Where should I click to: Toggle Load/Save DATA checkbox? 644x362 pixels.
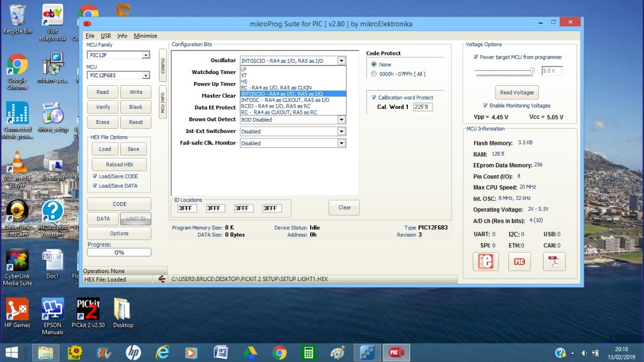95,186
